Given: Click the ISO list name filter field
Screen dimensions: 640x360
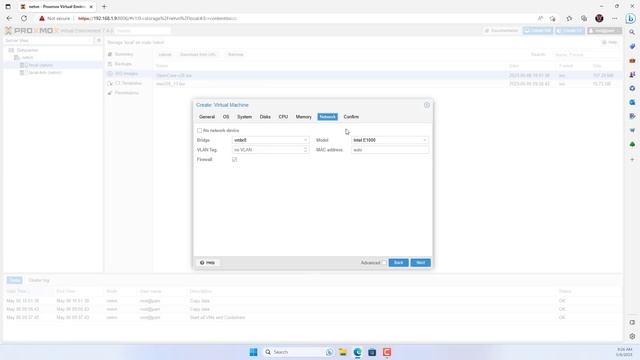Looking at the screenshot, I should [586, 55].
